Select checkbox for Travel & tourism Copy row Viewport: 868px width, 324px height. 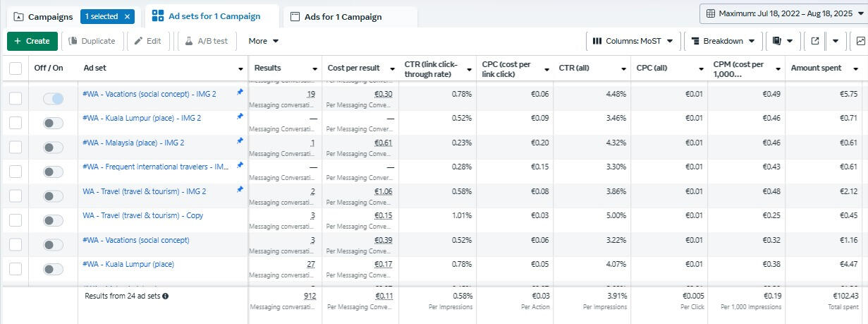coord(16,220)
